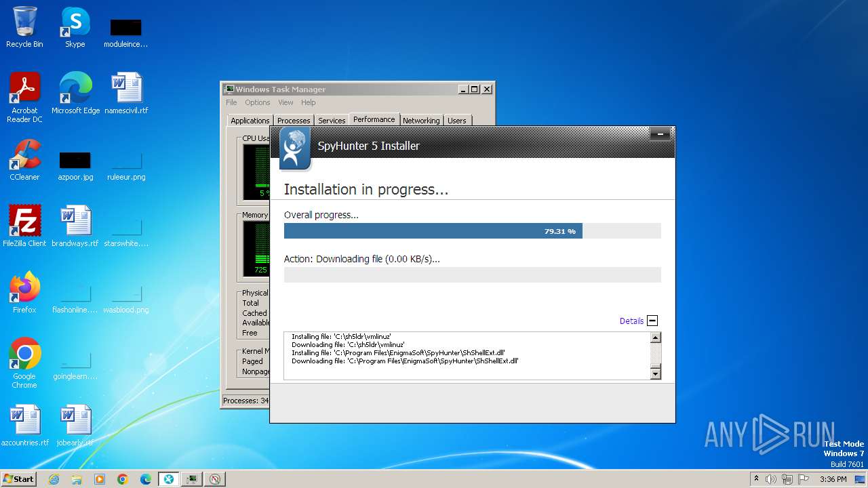Viewport: 868px width, 488px height.
Task: Open the Recycle Bin desktop icon
Action: point(24,27)
